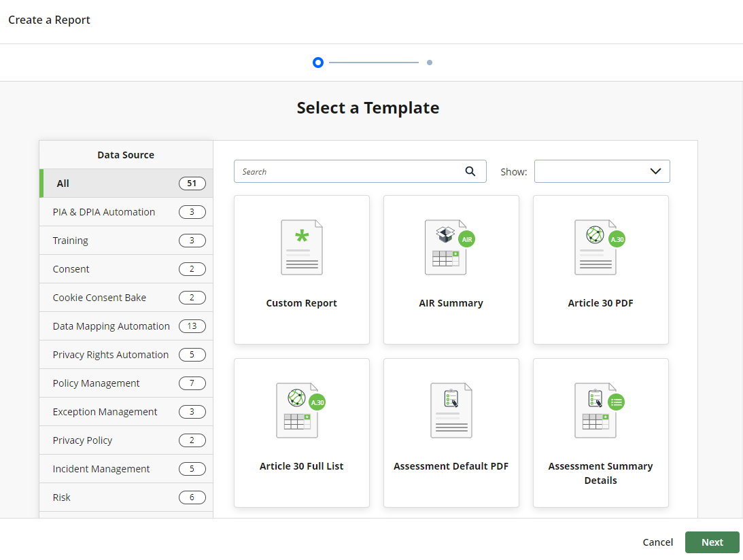
Task: Click the Assessment Default PDF document icon
Action: (x=451, y=410)
